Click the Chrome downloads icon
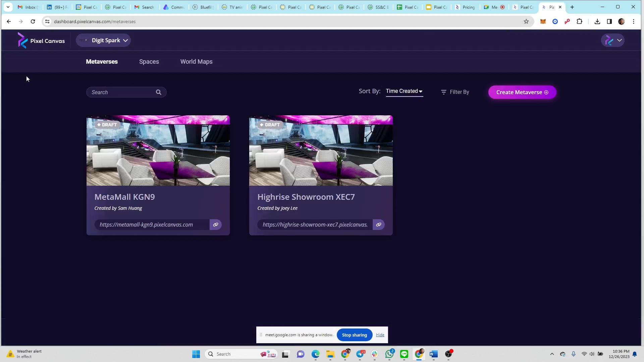644x362 pixels. 597,21
